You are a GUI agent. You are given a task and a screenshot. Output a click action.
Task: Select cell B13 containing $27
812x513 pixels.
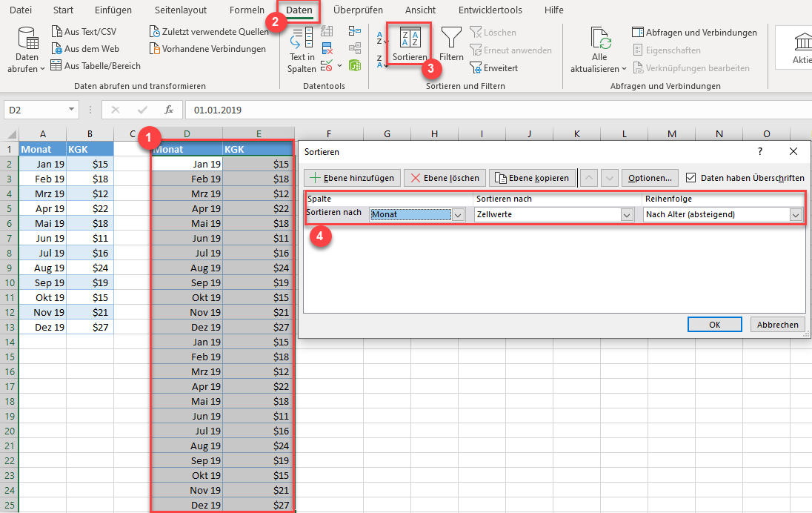(90, 327)
